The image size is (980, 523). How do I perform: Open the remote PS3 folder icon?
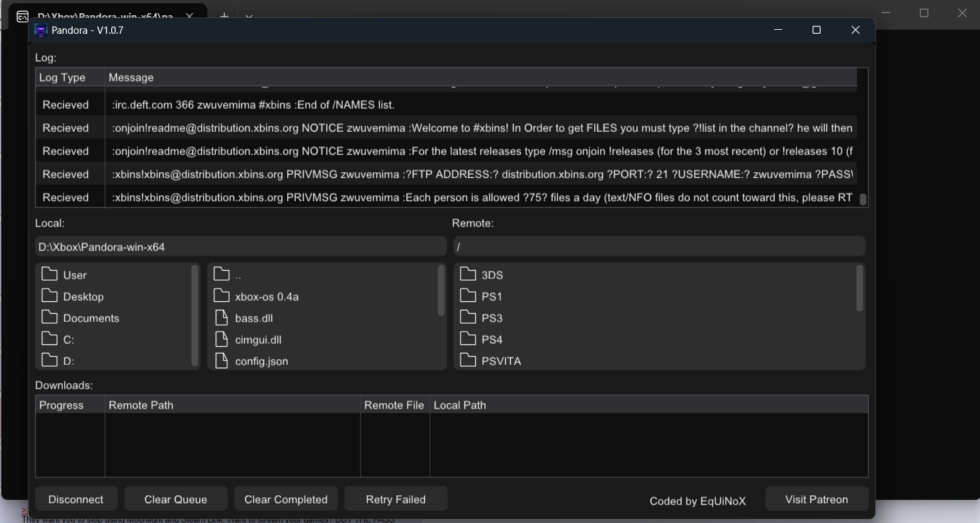tap(468, 317)
